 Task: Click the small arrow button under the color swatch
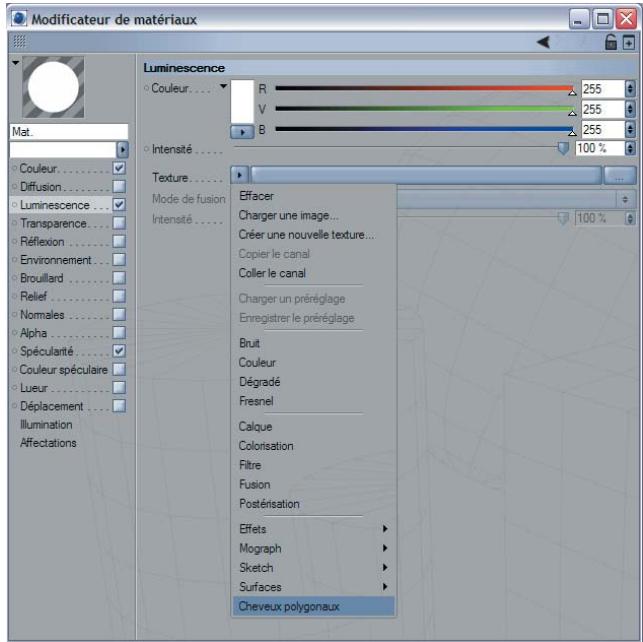coord(243,130)
